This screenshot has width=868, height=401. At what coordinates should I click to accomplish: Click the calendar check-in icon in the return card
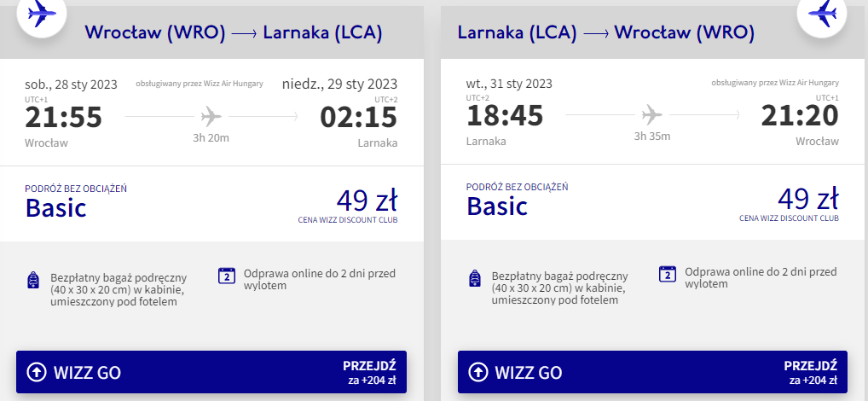[x=668, y=274]
